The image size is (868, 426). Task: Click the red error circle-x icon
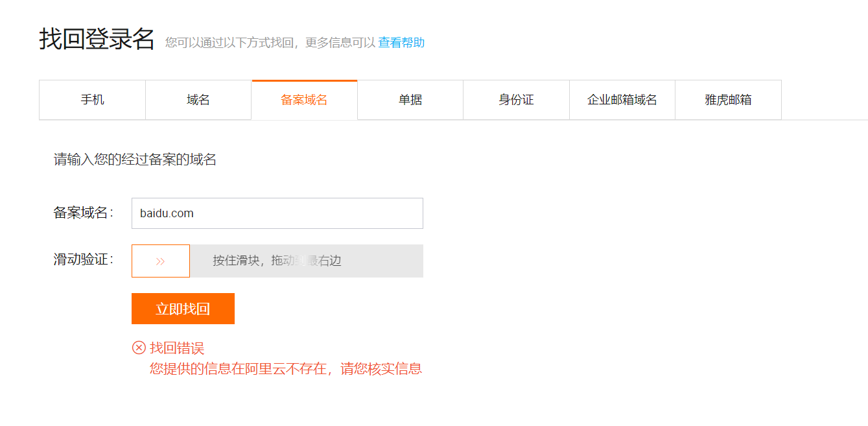(x=139, y=348)
